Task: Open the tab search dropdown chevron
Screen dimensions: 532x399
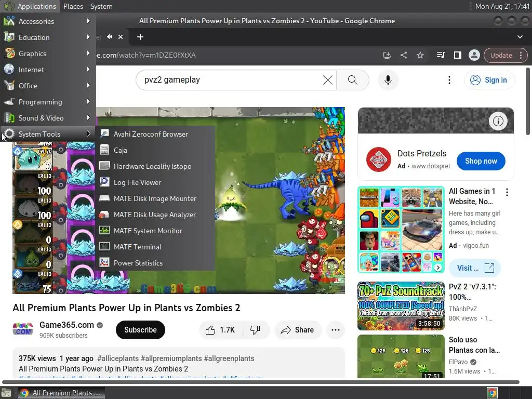Action: pos(520,37)
